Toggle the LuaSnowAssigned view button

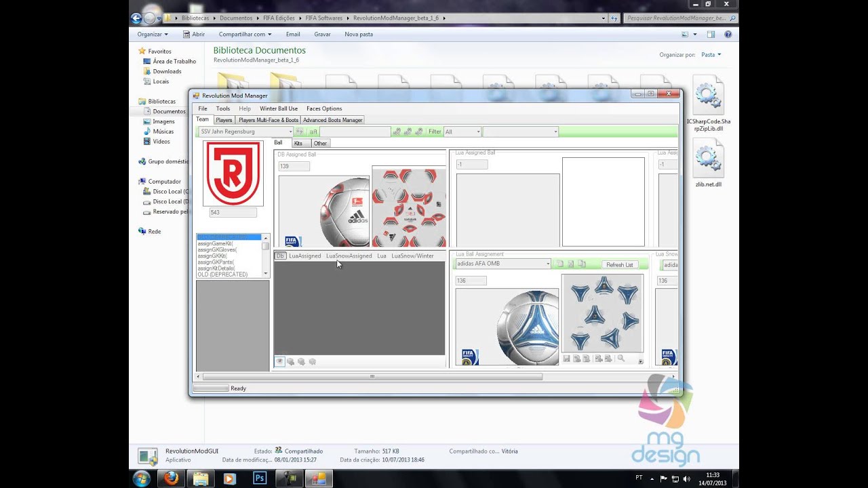tap(349, 256)
